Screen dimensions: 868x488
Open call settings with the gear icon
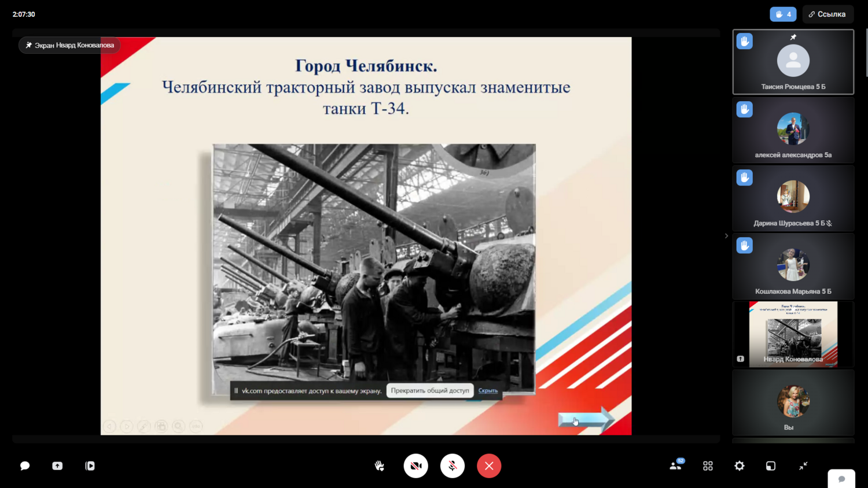[740, 465]
